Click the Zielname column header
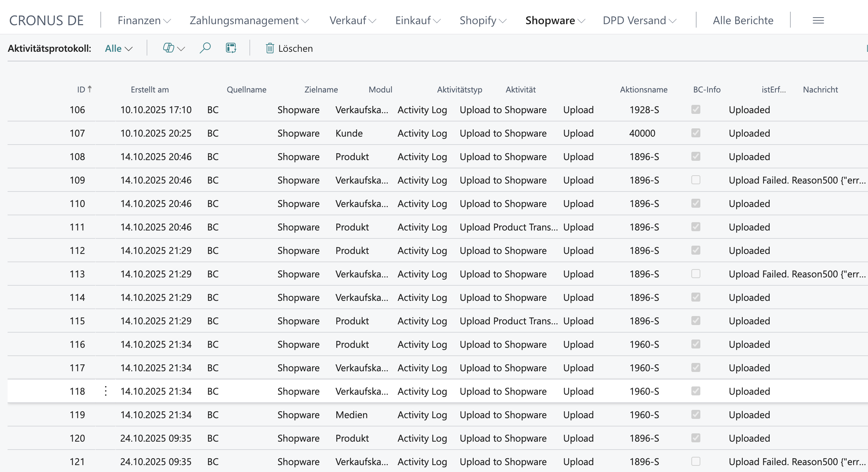Screen dimensions: 868x472 (321, 89)
